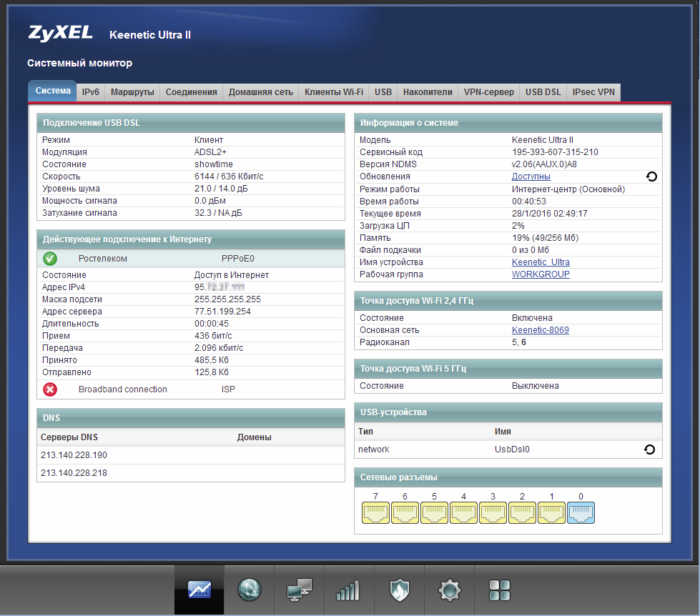The width and height of the screenshot is (700, 616).
Task: Click the blue network port 0 icon
Action: pyautogui.click(x=581, y=513)
